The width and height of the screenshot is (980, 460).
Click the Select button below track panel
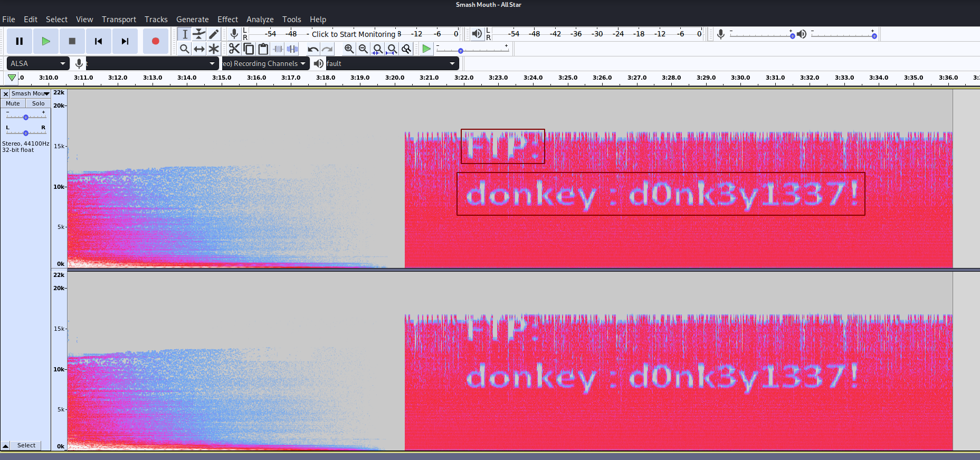(26, 445)
